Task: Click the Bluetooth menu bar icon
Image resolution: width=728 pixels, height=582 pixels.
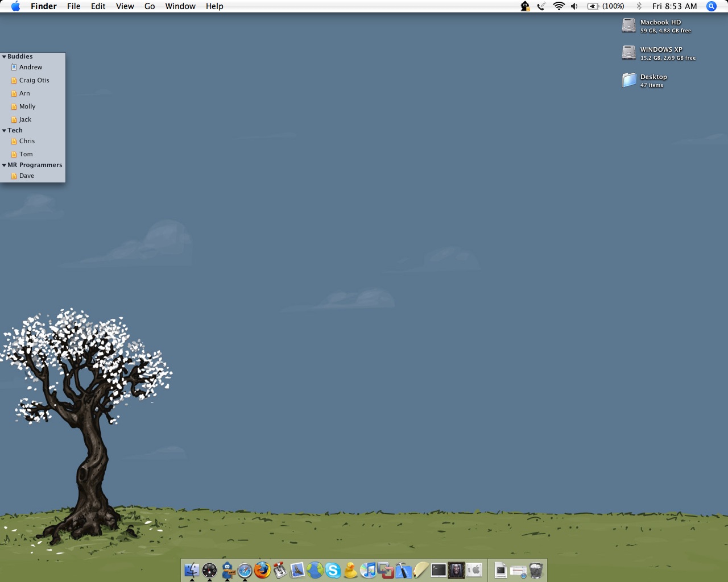Action: point(639,6)
